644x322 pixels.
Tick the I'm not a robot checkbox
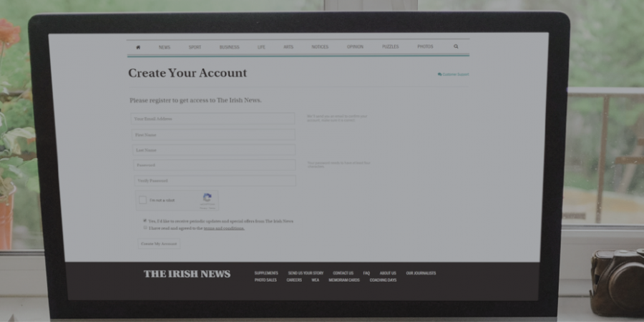pos(142,200)
